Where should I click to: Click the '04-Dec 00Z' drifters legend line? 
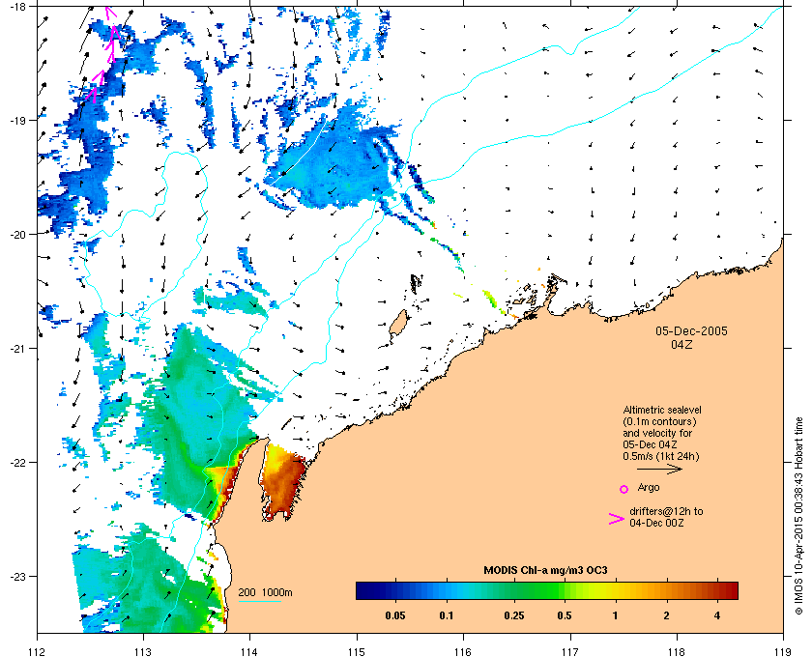coord(656,523)
